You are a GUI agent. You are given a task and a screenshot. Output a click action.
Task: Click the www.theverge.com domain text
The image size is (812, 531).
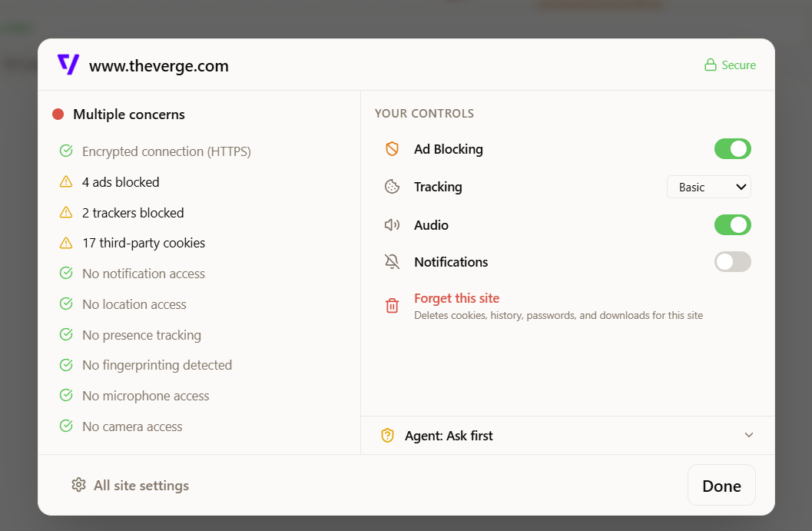pyautogui.click(x=159, y=66)
